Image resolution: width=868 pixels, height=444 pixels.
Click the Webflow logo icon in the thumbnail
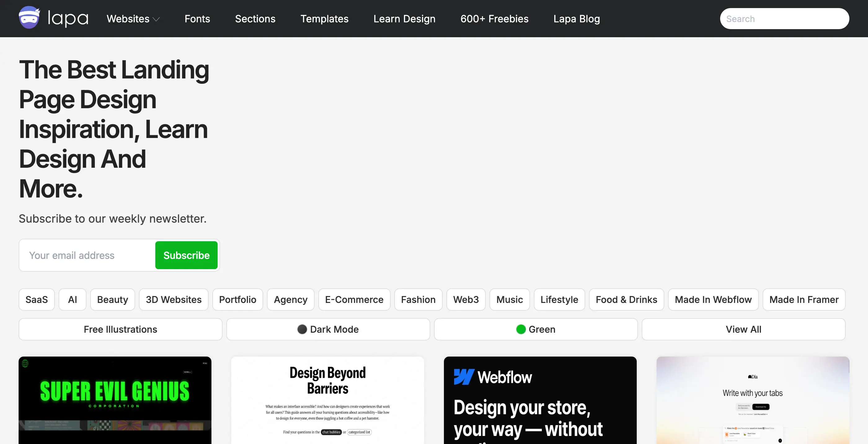pyautogui.click(x=464, y=377)
